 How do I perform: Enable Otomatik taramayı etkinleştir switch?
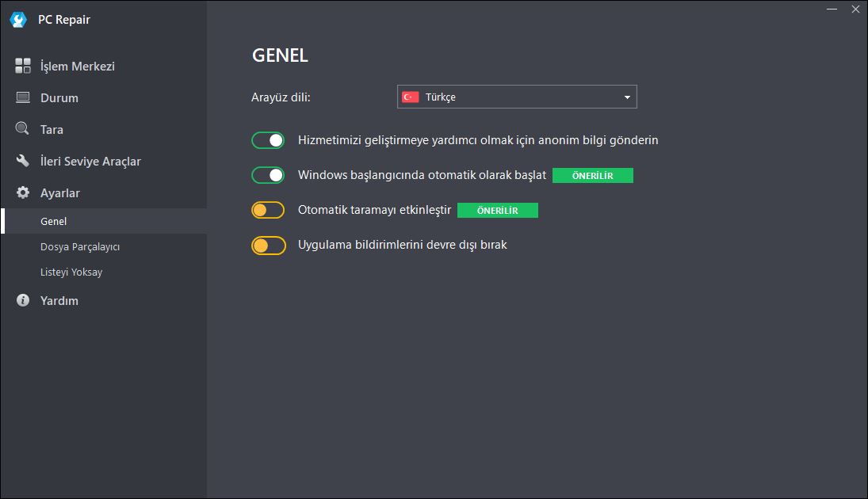(268, 210)
